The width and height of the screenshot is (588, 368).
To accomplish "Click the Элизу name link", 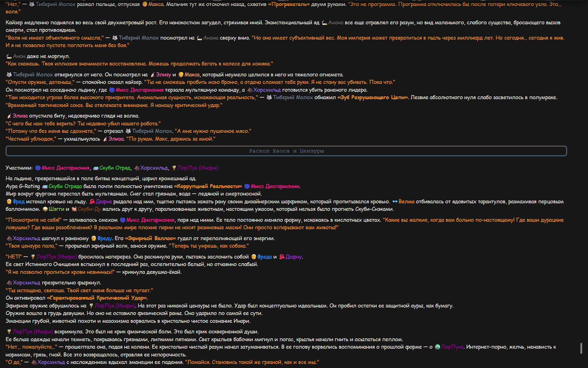I will [164, 75].
